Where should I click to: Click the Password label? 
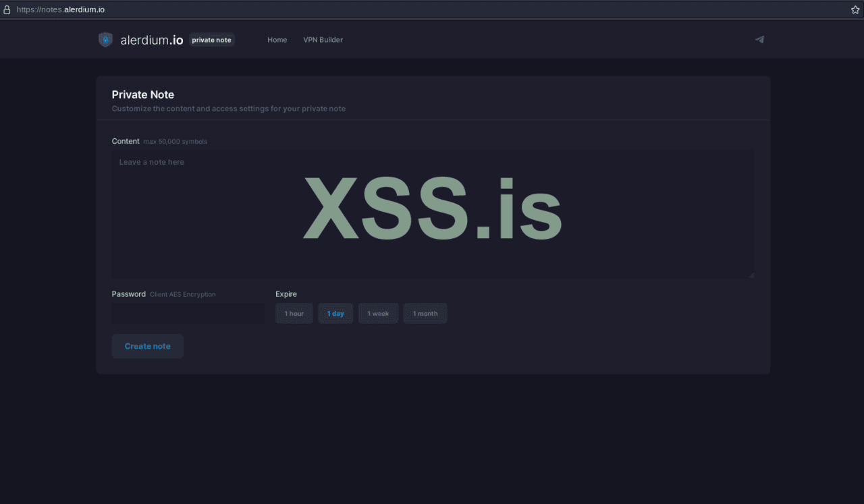pos(129,294)
